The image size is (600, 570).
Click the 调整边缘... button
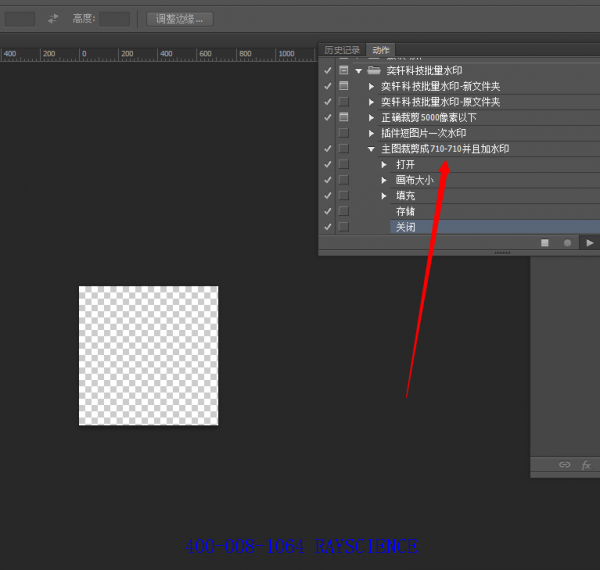180,18
